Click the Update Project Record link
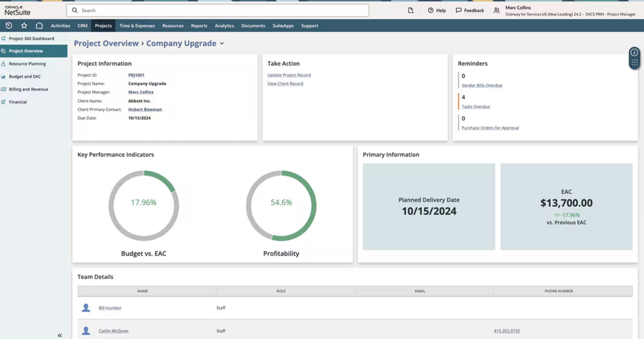644x339 pixels. [289, 75]
